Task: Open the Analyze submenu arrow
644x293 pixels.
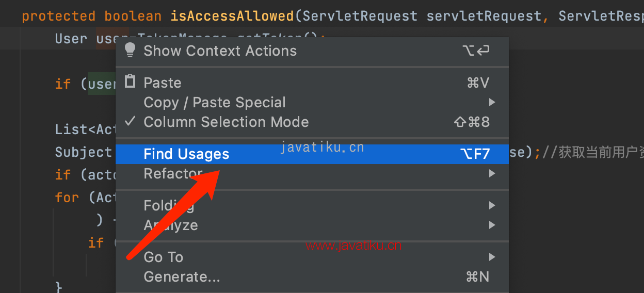Action: (x=492, y=225)
